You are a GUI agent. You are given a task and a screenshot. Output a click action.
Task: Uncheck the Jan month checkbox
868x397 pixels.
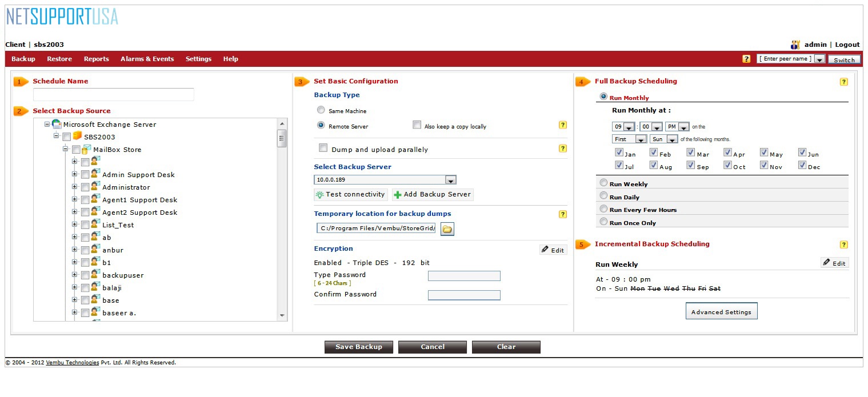(x=619, y=153)
